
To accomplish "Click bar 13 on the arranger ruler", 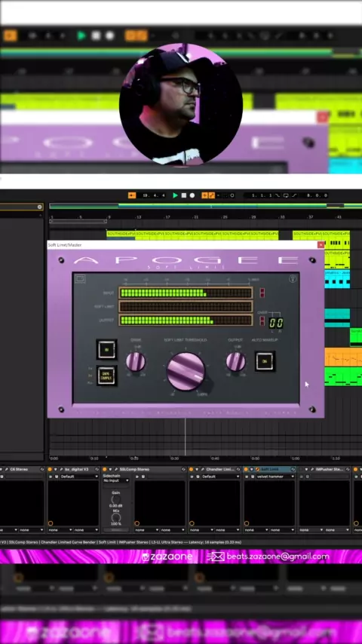I will [139, 217].
